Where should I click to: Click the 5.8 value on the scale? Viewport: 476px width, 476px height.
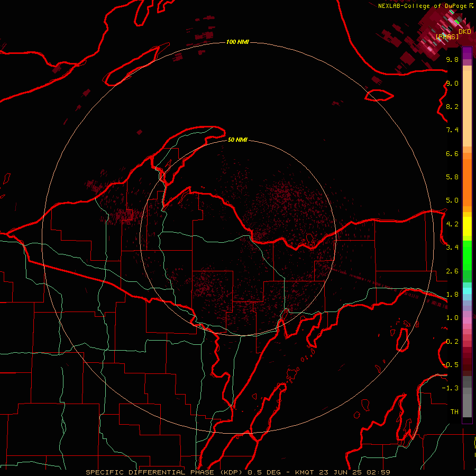[452, 177]
